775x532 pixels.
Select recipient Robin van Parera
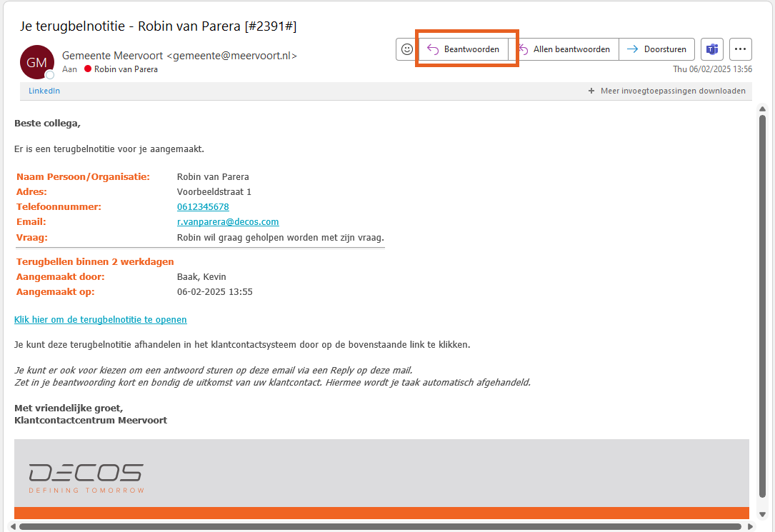[x=126, y=69]
